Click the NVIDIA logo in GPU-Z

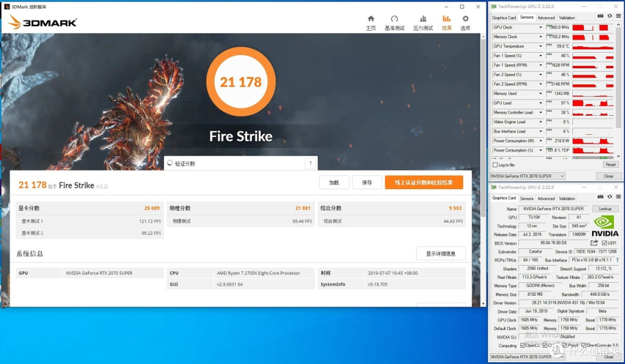[x=605, y=226]
